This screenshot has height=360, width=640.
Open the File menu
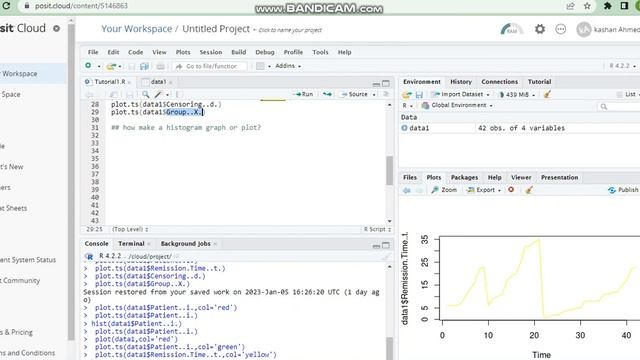[x=93, y=52]
